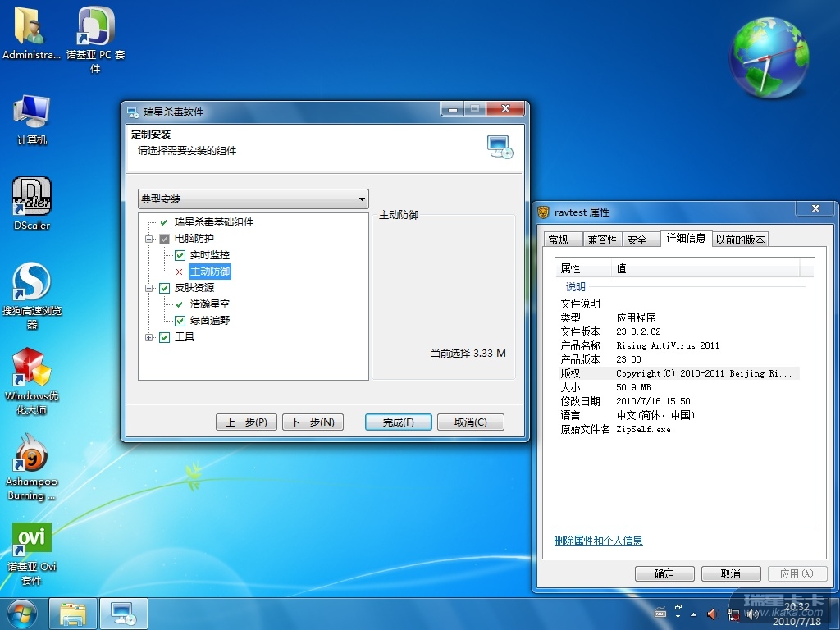Screen dimensions: 840x630
Task: Click the red speaker tray icon
Action: coord(713,614)
